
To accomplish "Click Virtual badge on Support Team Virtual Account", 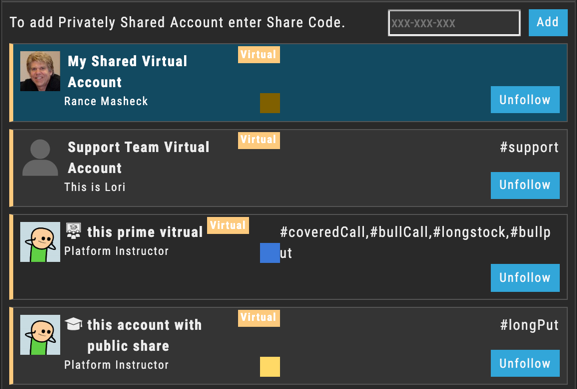I will [259, 140].
